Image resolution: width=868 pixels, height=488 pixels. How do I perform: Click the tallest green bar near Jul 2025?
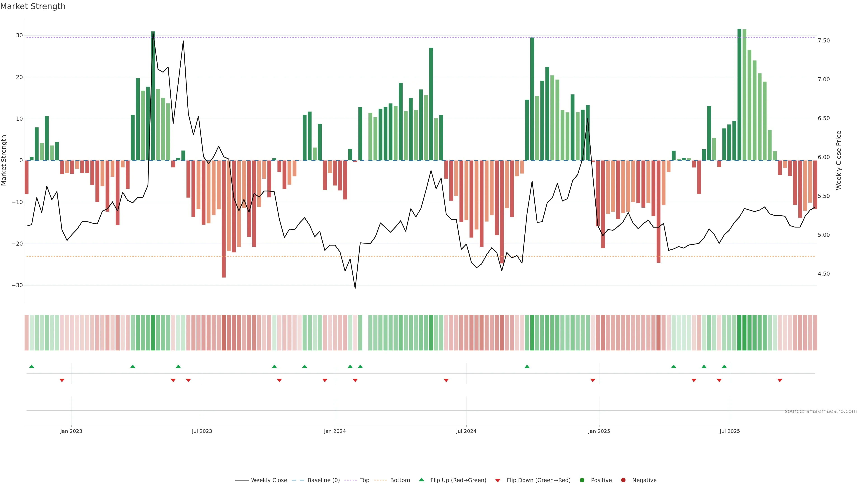pyautogui.click(x=739, y=94)
